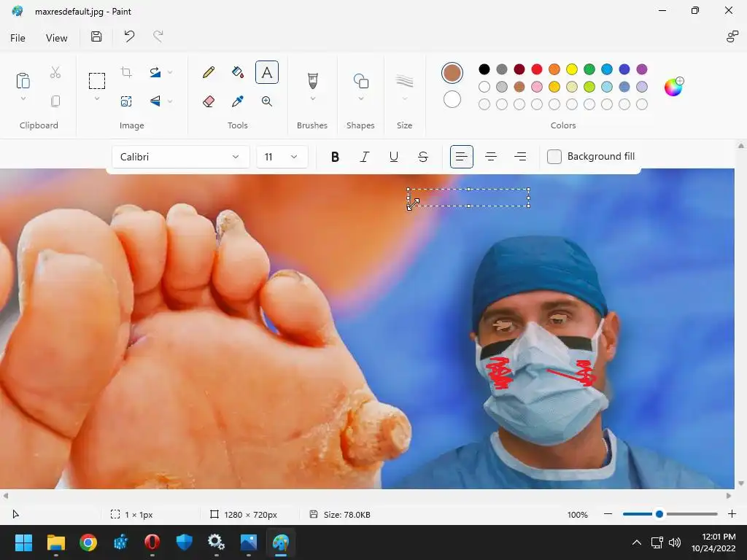747x560 pixels.
Task: Open the File menu
Action: pos(18,38)
